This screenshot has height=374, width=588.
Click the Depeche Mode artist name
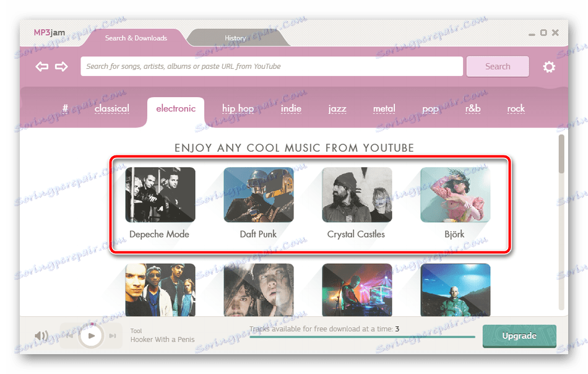[159, 234]
